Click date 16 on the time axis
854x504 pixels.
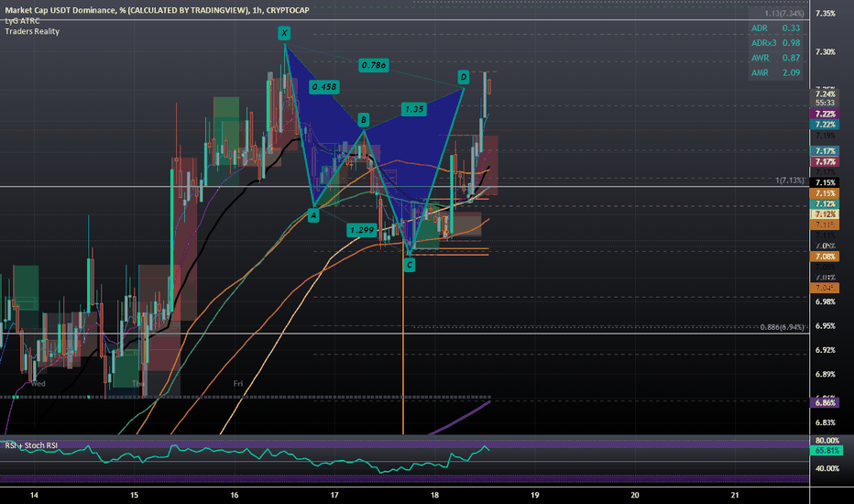[x=235, y=495]
